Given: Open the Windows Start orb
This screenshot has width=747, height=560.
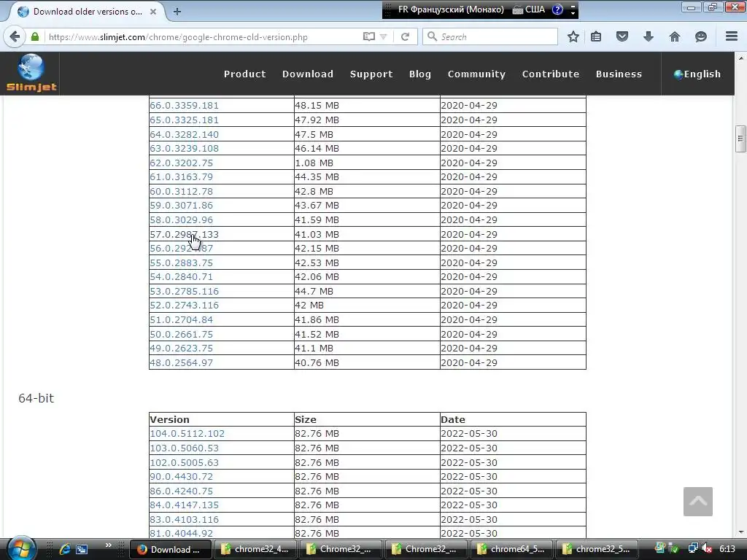Looking at the screenshot, I should click(21, 548).
